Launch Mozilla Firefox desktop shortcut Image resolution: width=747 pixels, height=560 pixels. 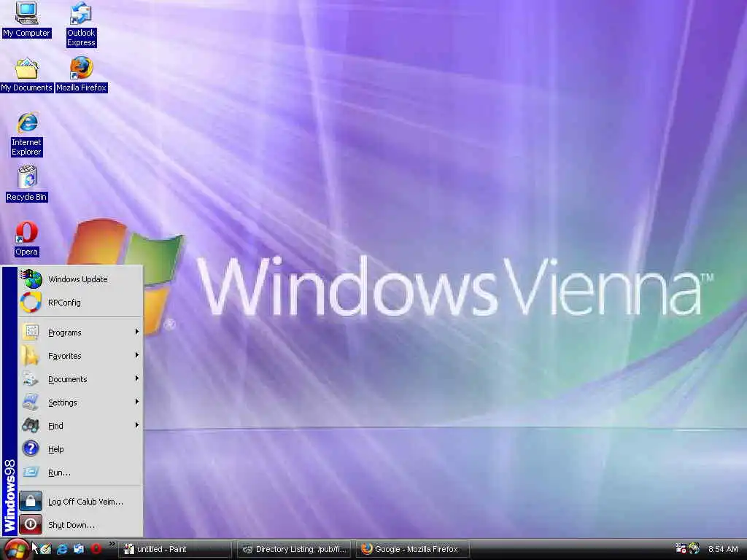(x=82, y=74)
